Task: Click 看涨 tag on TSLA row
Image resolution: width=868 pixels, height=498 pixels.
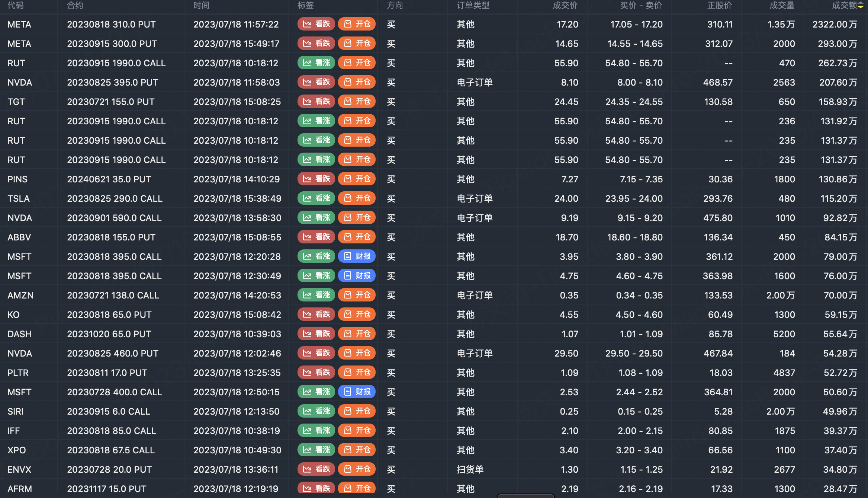Action: click(x=316, y=198)
